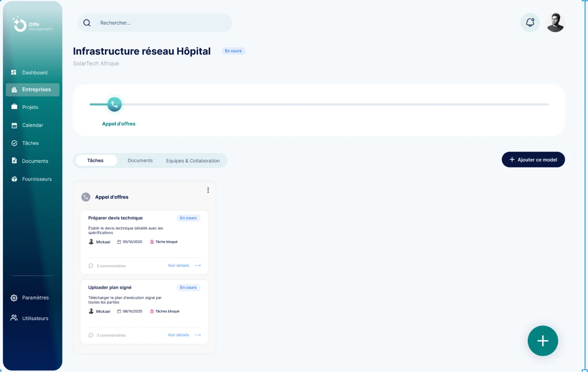
Task: Open the notifications bell icon
Action: click(x=530, y=22)
